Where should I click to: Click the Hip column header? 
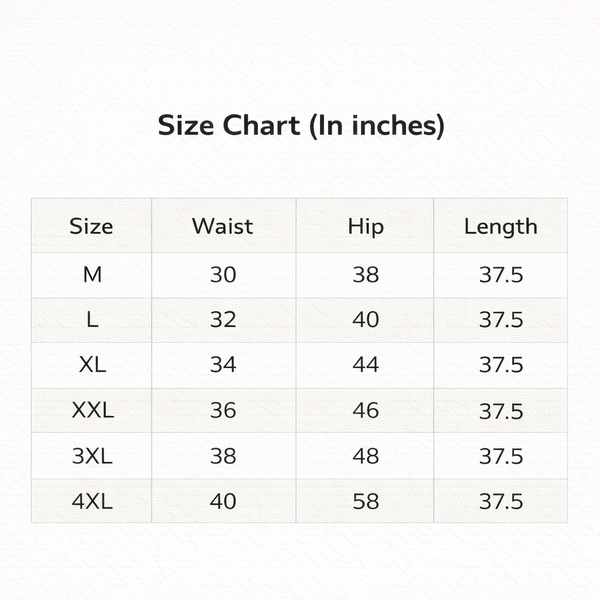[365, 226]
